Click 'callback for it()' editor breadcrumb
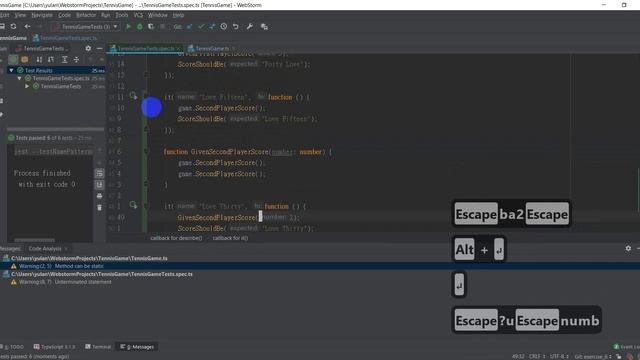Image resolution: width=640 pixels, height=360 pixels. pos(230,238)
